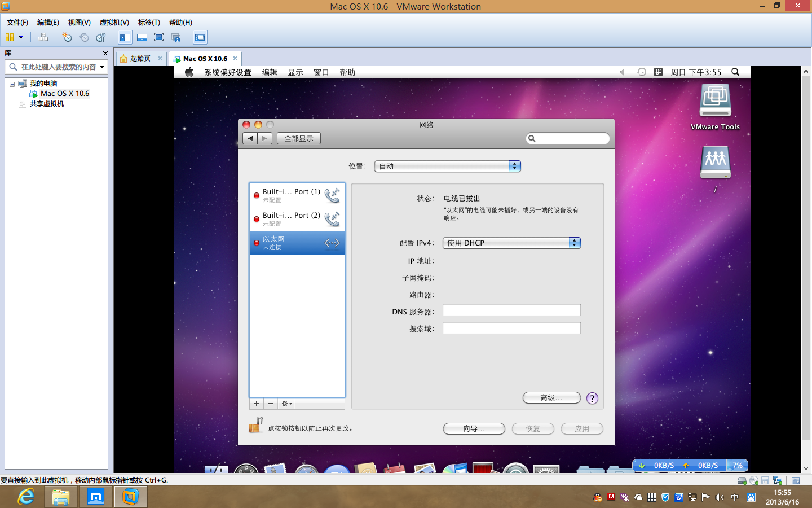Click the 全部显示 button
This screenshot has width=812, height=508.
pos(299,138)
